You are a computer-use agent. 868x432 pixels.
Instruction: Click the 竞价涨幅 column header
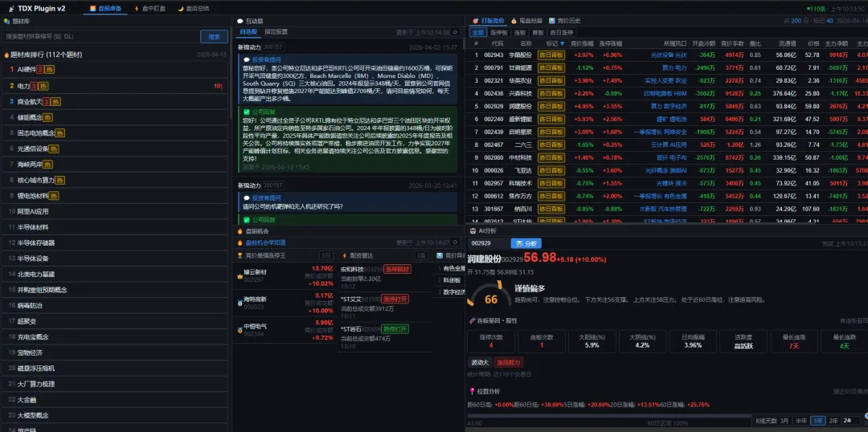click(x=583, y=43)
